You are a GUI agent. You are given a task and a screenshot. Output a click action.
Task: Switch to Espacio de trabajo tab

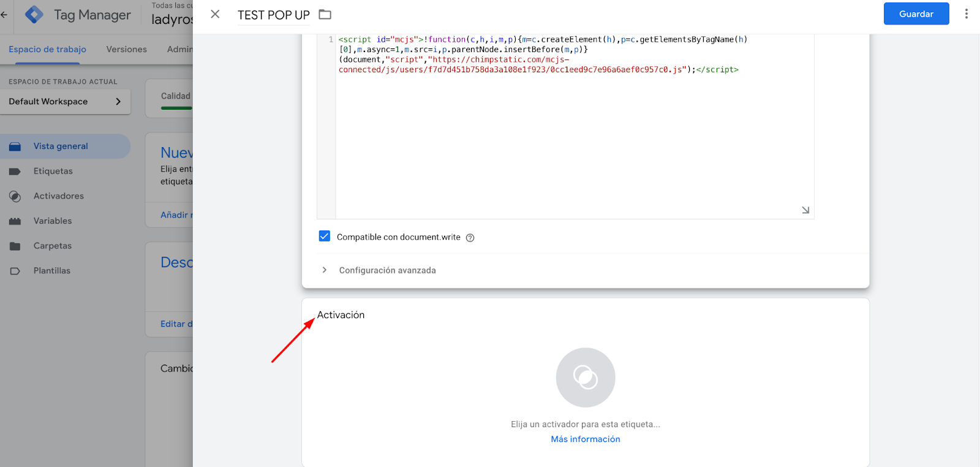(x=47, y=49)
